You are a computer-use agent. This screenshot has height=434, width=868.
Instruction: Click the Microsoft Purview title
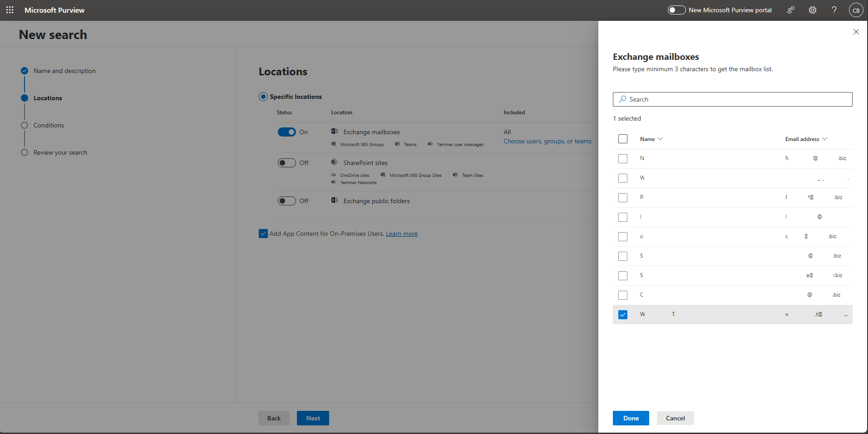click(x=54, y=10)
